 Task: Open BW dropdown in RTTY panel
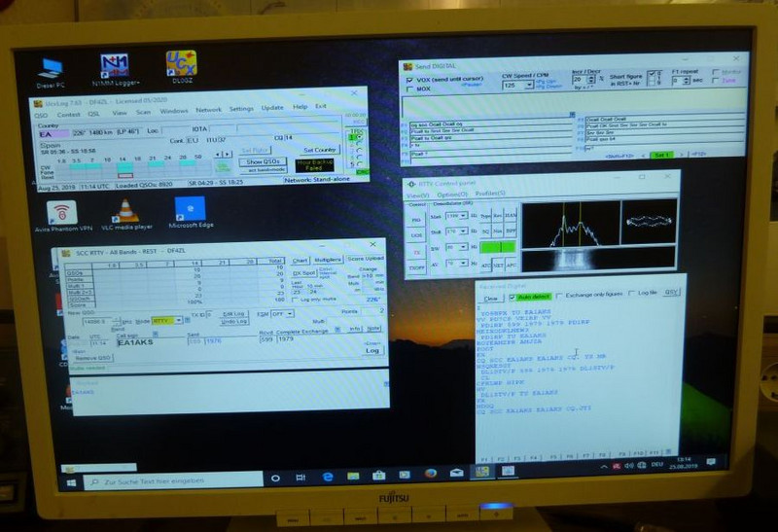click(x=463, y=247)
